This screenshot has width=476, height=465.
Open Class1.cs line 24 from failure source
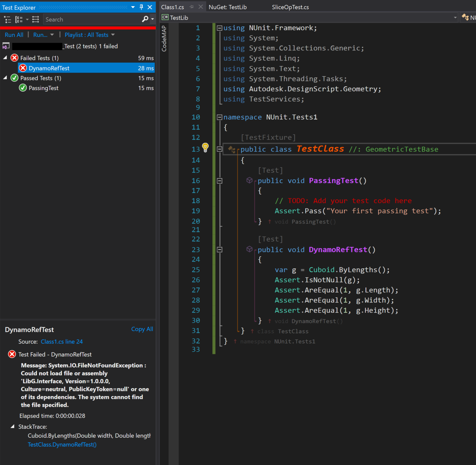tap(61, 341)
